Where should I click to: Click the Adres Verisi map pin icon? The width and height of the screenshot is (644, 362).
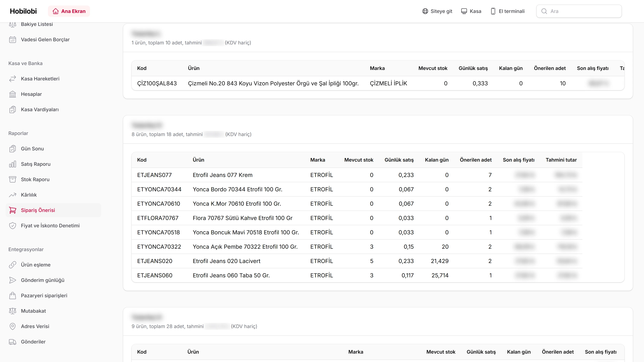click(x=12, y=326)
